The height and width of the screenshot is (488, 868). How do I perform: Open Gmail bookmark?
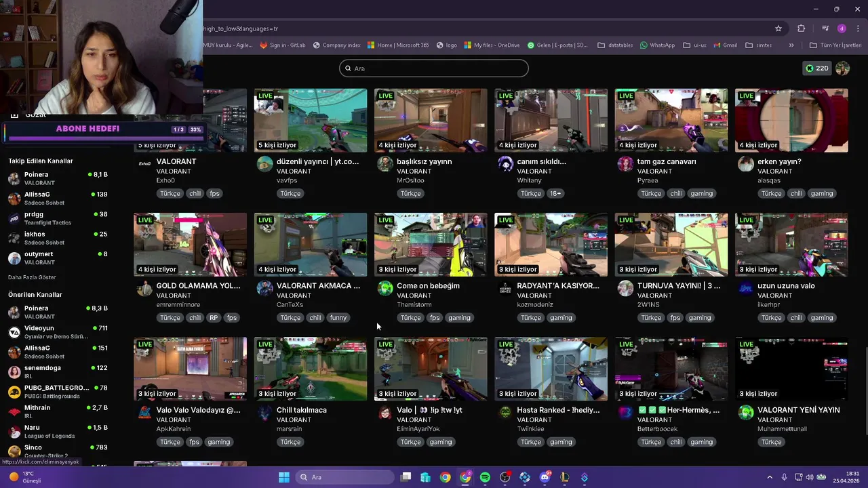725,45
